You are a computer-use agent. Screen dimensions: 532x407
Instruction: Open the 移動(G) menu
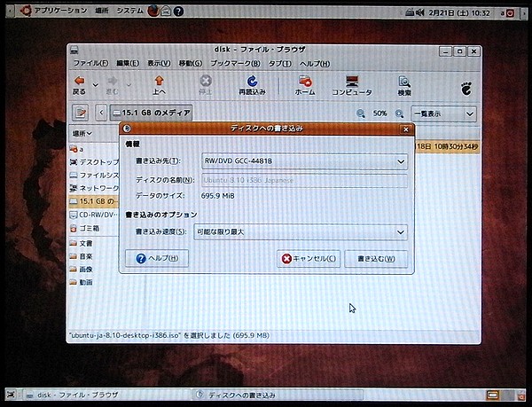pyautogui.click(x=191, y=64)
